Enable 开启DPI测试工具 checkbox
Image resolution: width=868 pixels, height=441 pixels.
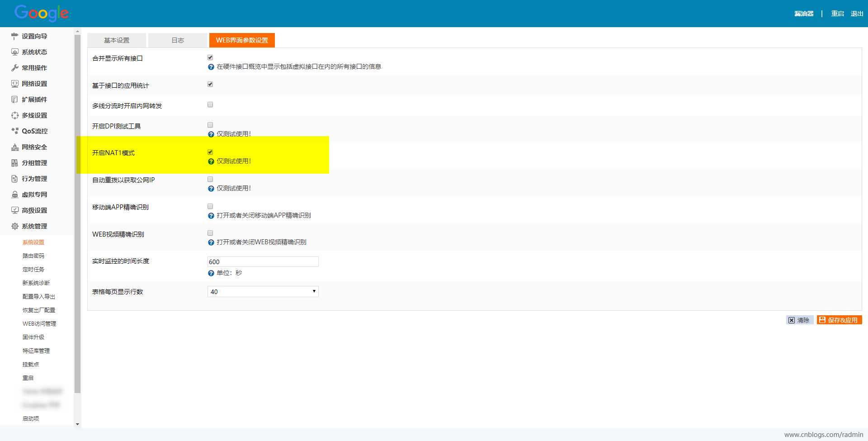pos(210,125)
